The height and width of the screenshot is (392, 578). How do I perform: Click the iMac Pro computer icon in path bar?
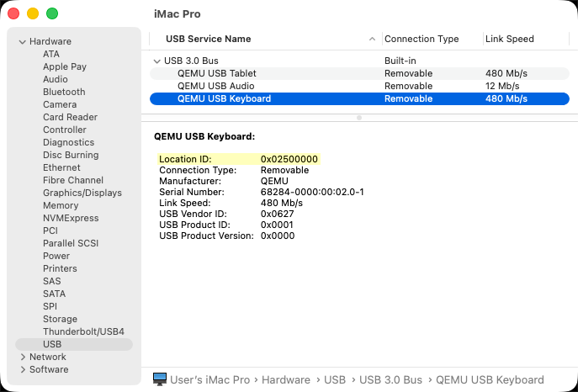[x=160, y=379]
